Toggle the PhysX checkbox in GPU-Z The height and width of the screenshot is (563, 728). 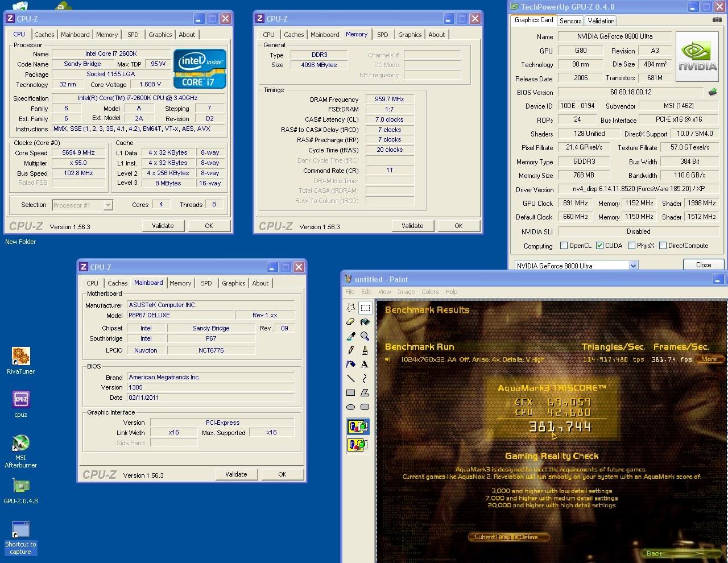(631, 246)
